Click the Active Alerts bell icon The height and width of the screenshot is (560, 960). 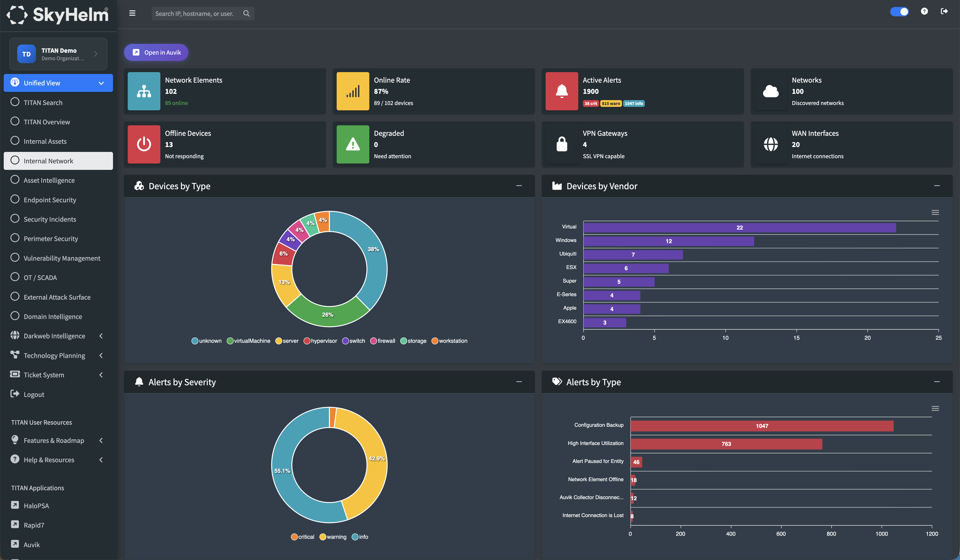pos(562,91)
